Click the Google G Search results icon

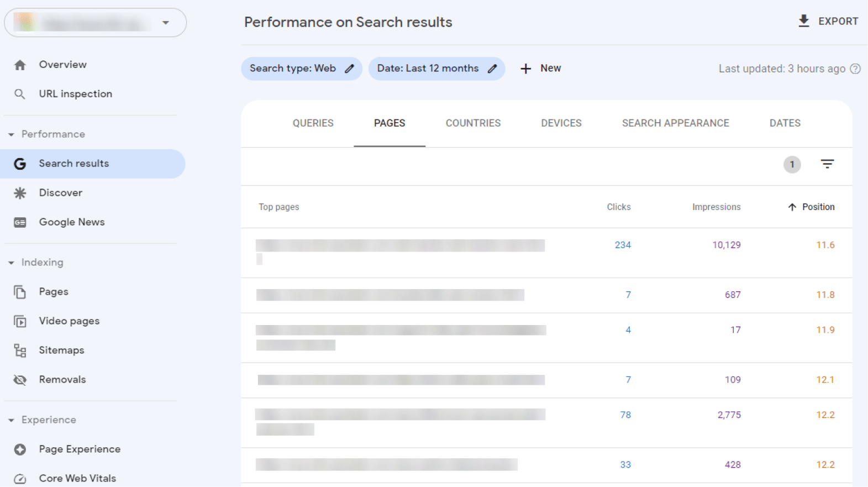[x=20, y=164]
